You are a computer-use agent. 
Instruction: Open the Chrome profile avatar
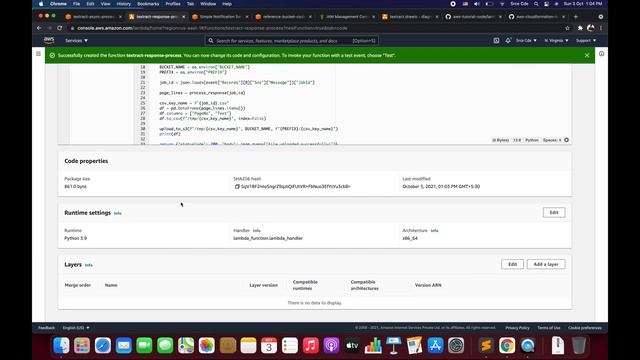(x=591, y=28)
